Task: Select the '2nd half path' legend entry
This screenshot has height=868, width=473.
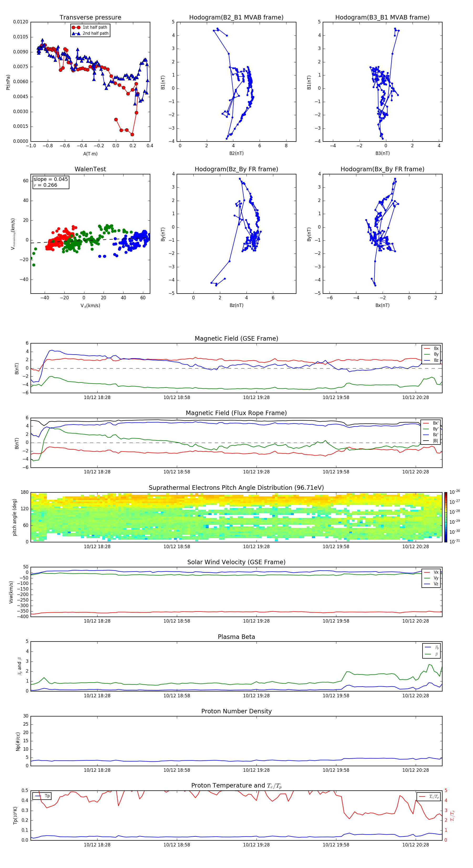Action: tap(90, 33)
